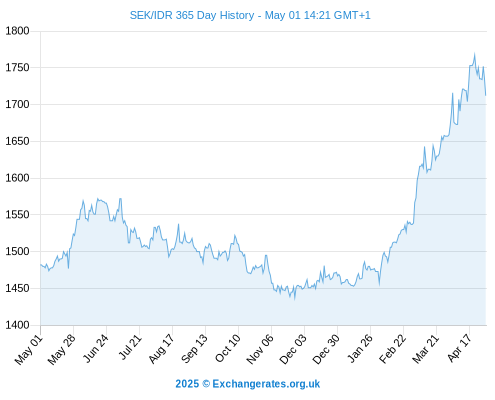
Task: Click the 1400 y-axis value label
Action: click(17, 325)
